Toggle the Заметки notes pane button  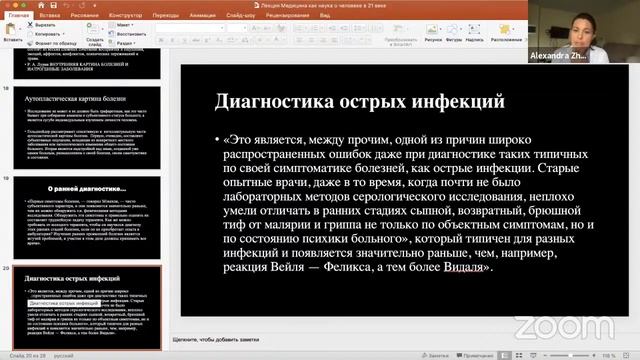pos(436,356)
